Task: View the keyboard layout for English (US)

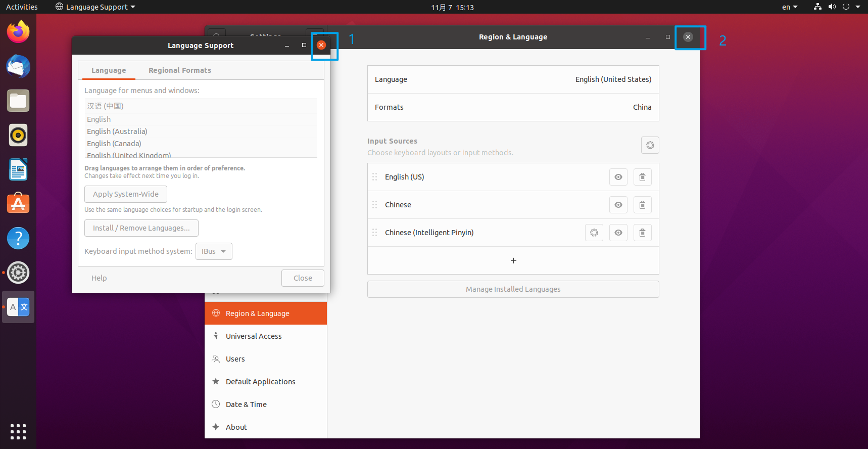Action: 618,177
